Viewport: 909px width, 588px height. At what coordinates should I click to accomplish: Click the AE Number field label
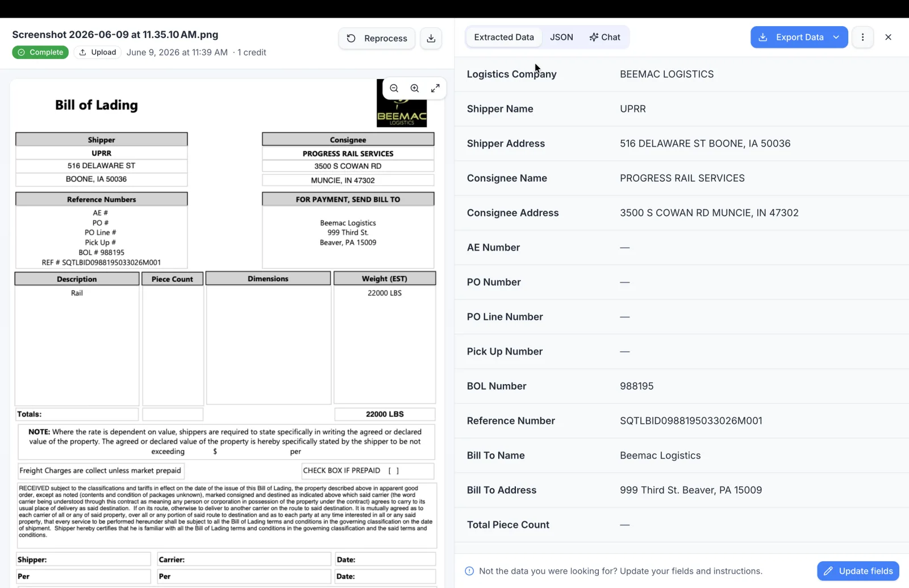pyautogui.click(x=493, y=247)
